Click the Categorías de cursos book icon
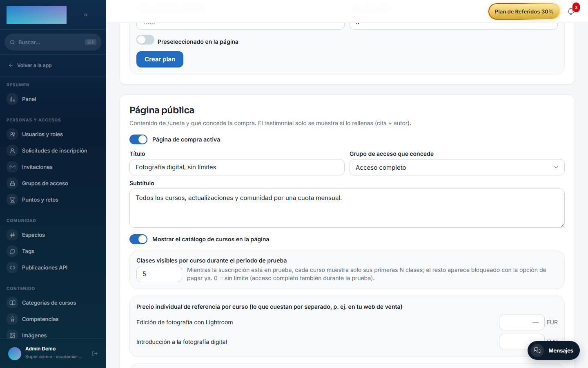This screenshot has width=588, height=368. (x=13, y=303)
